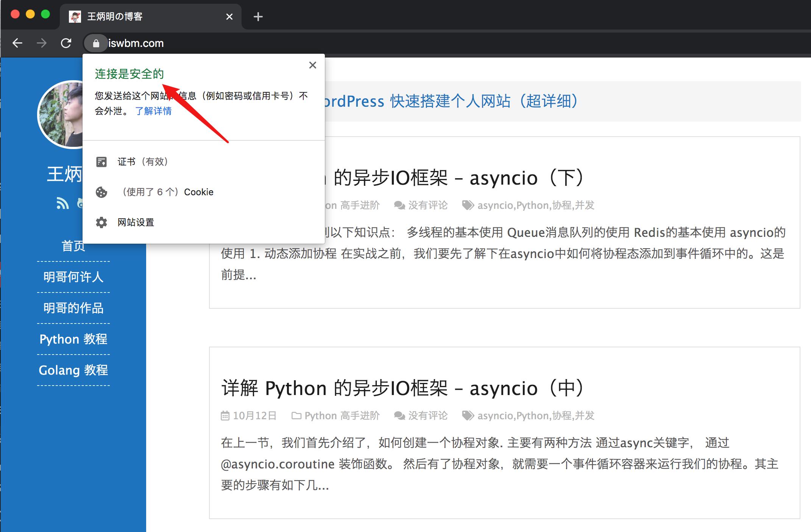Click the gear icon for site settings
The width and height of the screenshot is (811, 532).
pyautogui.click(x=101, y=222)
